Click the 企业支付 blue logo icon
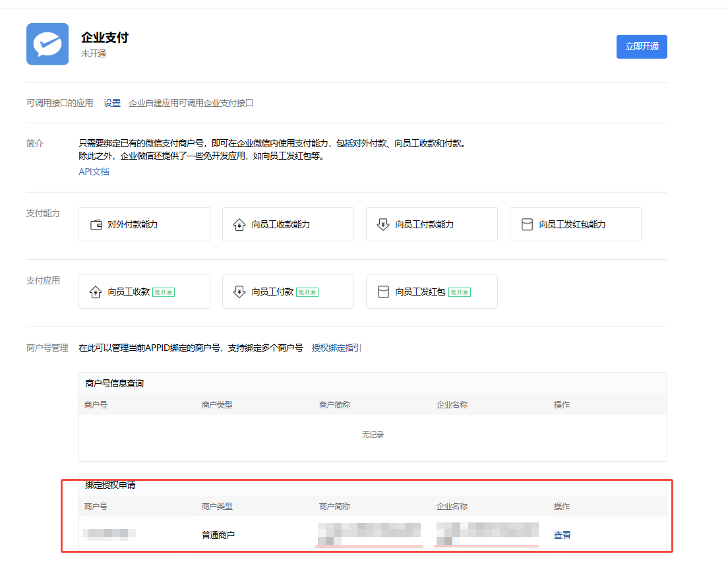Screen dimensions: 728x564 pos(47,44)
